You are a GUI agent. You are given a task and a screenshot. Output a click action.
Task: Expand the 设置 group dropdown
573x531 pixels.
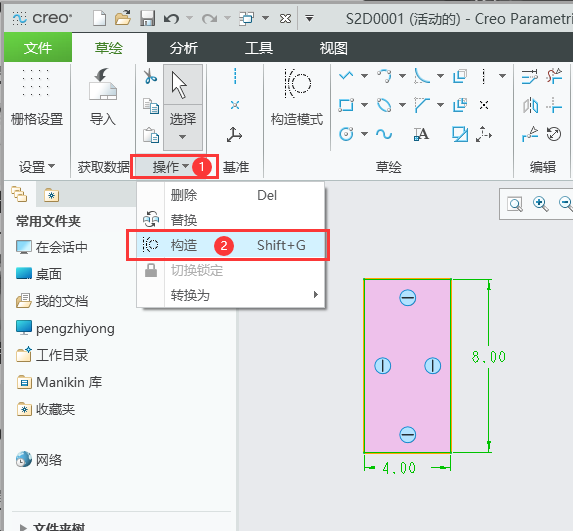click(x=37, y=167)
